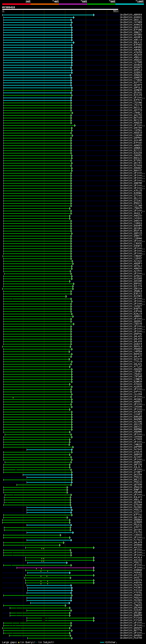Click UniRef100_A7TLH7 label
Image resolution: width=146 pixels, height=644 pixels.
click(131, 366)
